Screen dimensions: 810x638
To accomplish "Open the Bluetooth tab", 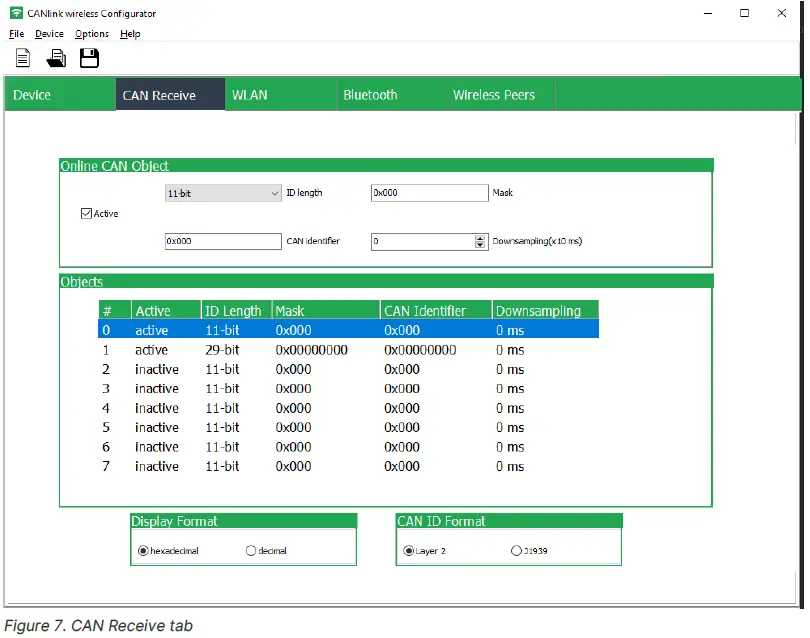I will coord(370,95).
